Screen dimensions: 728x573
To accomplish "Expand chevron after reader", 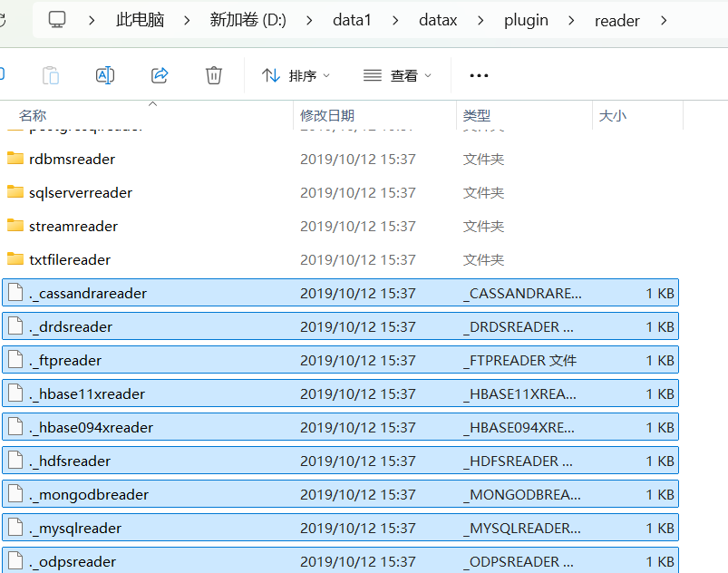I will coord(664,21).
